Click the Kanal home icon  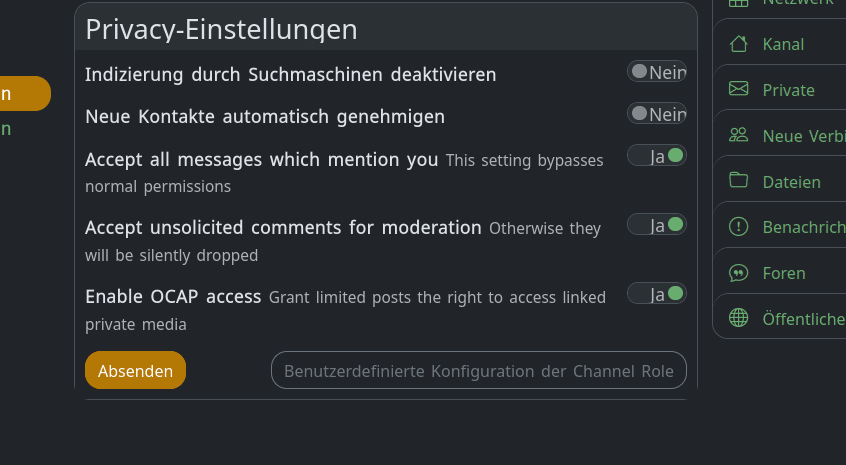coord(739,44)
